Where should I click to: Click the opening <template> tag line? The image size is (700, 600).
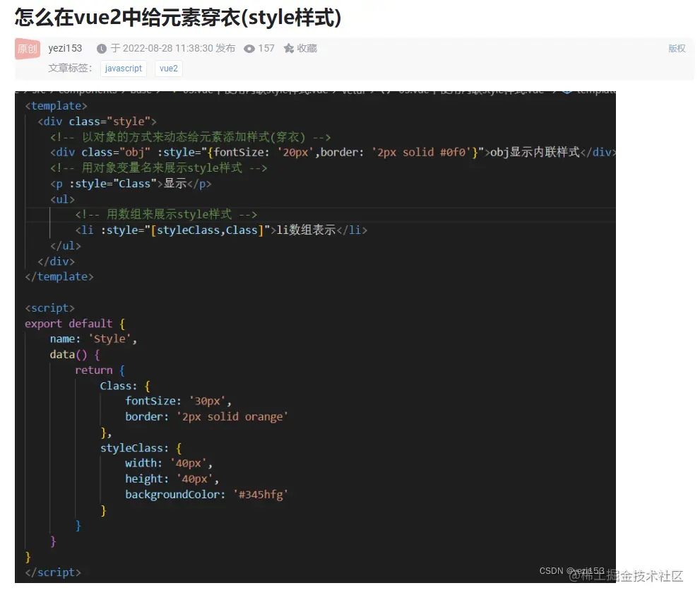[x=57, y=106]
